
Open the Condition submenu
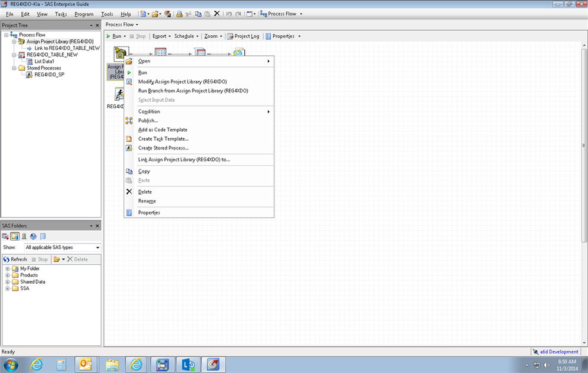point(199,112)
